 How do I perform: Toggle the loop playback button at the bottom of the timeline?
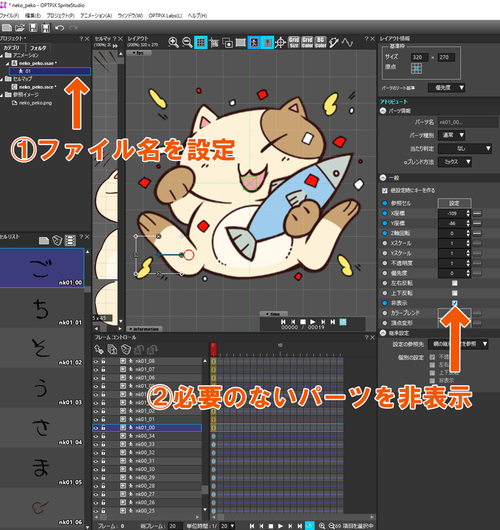click(x=309, y=526)
